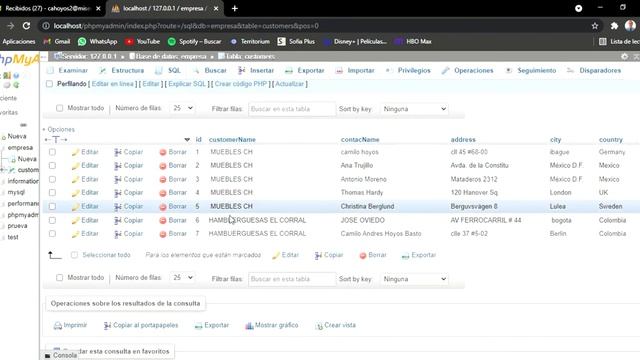640x360 pixels.
Task: Open the browser extensions puzzle icon
Action: click(614, 26)
